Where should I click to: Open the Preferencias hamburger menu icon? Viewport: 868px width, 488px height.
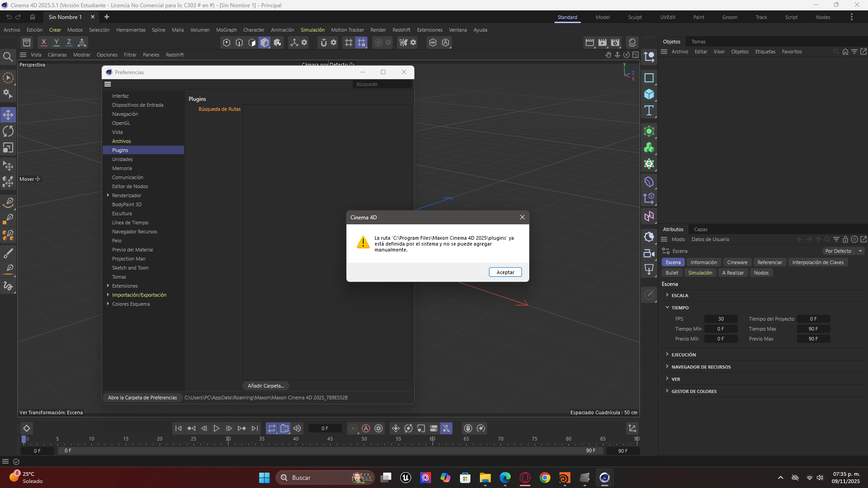pos(108,84)
